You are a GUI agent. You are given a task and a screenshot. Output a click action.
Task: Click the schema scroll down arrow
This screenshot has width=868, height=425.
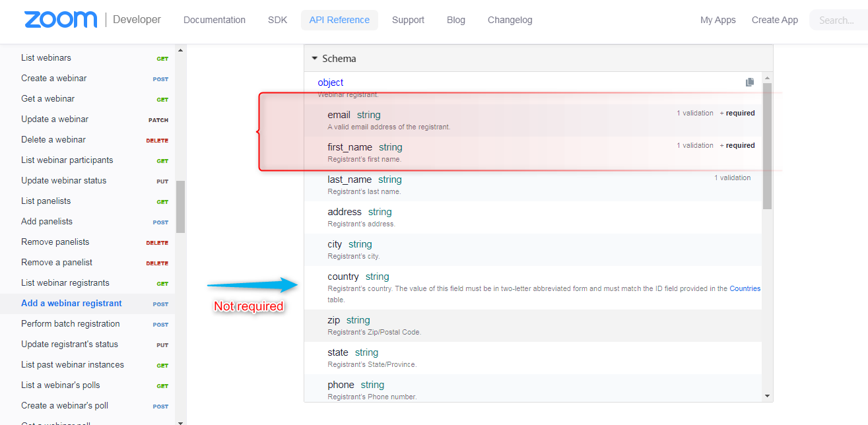pos(767,396)
